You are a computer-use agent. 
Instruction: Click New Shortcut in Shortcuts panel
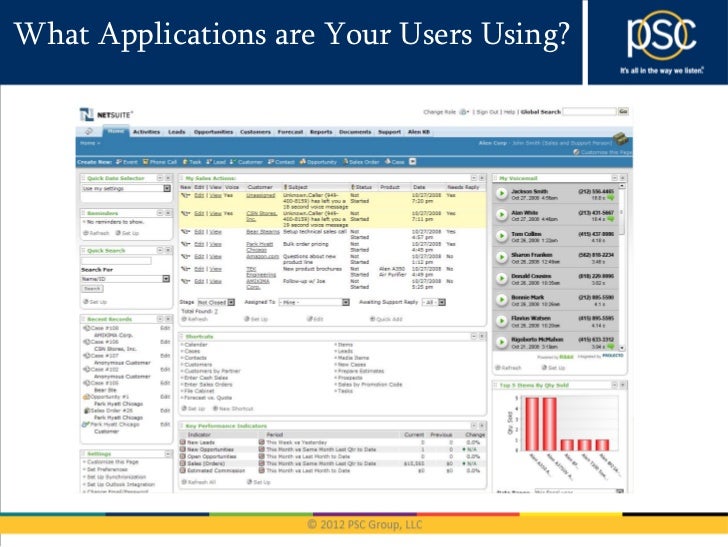coord(233,409)
